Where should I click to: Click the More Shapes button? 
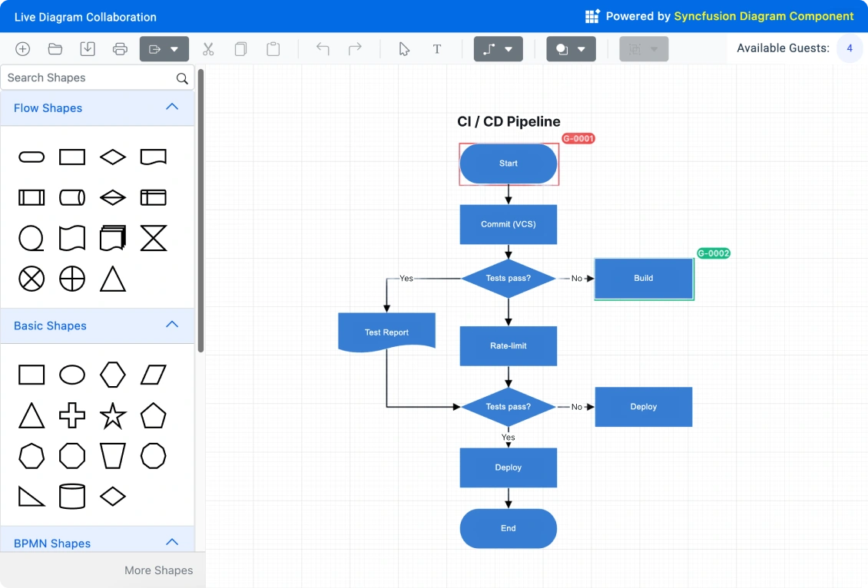point(158,570)
